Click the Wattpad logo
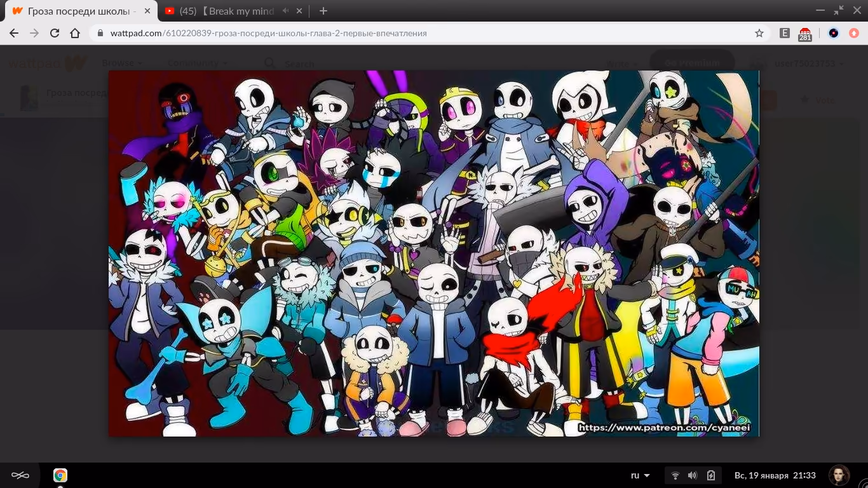The height and width of the screenshot is (488, 868). [x=48, y=63]
